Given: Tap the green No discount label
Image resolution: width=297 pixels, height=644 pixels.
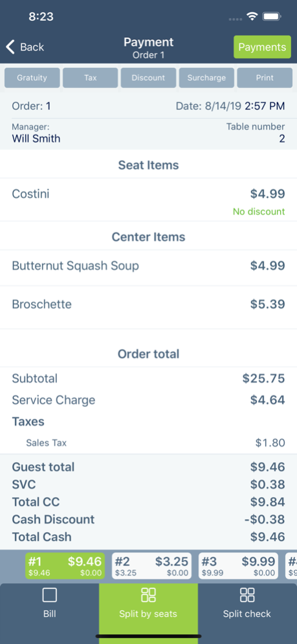Looking at the screenshot, I should click(x=259, y=212).
